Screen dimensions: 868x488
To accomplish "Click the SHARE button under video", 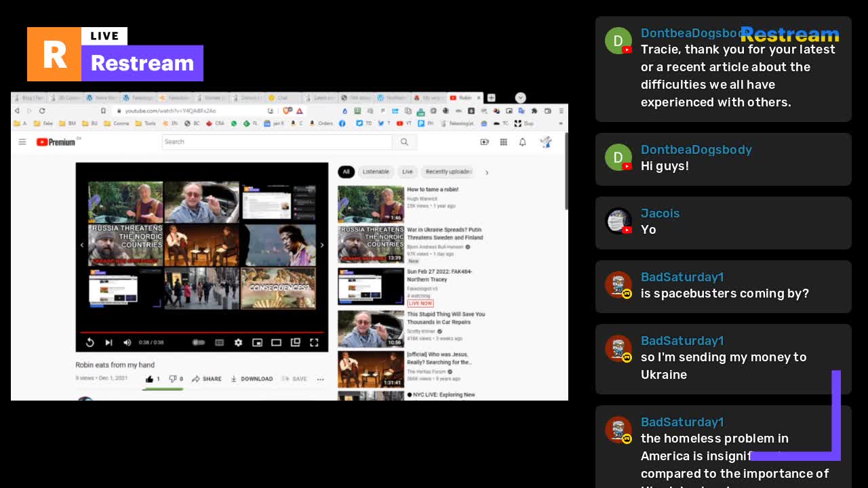I will 207,379.
